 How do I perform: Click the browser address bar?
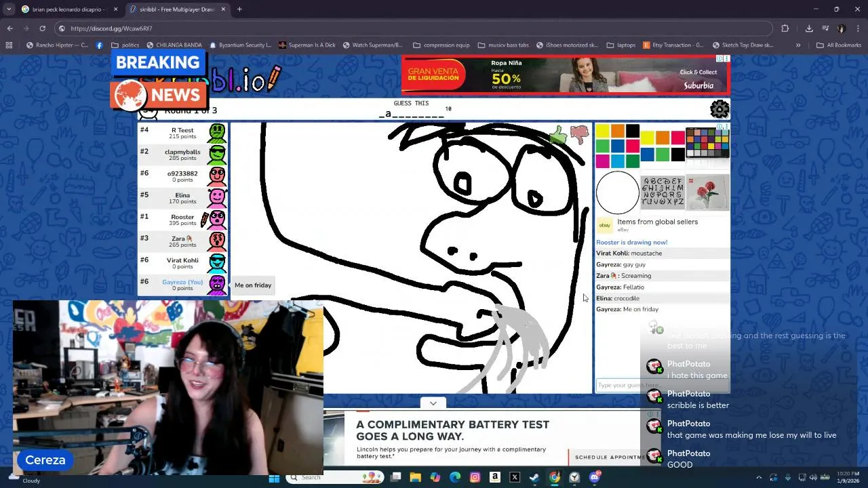pos(414,28)
